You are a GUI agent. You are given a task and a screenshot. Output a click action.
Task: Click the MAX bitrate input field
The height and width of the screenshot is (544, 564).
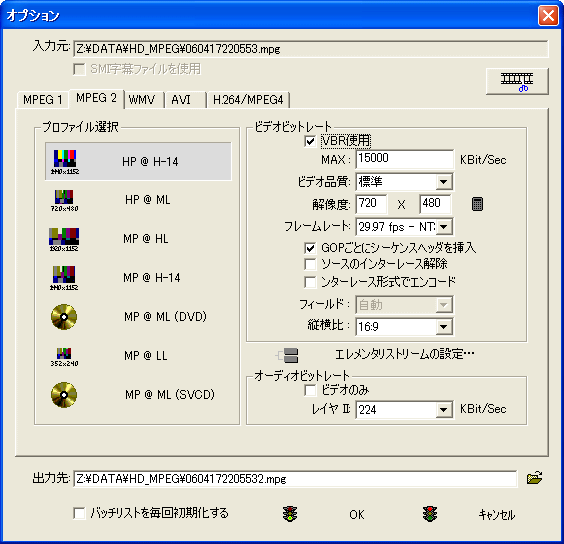pyautogui.click(x=405, y=159)
